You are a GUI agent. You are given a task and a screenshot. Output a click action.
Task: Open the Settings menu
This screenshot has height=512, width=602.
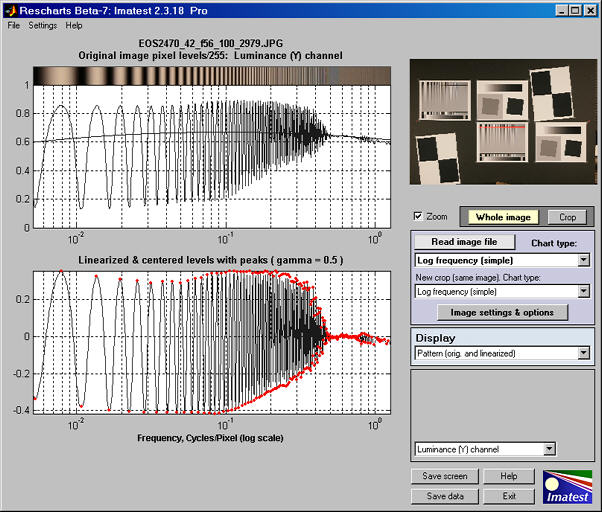coord(43,25)
